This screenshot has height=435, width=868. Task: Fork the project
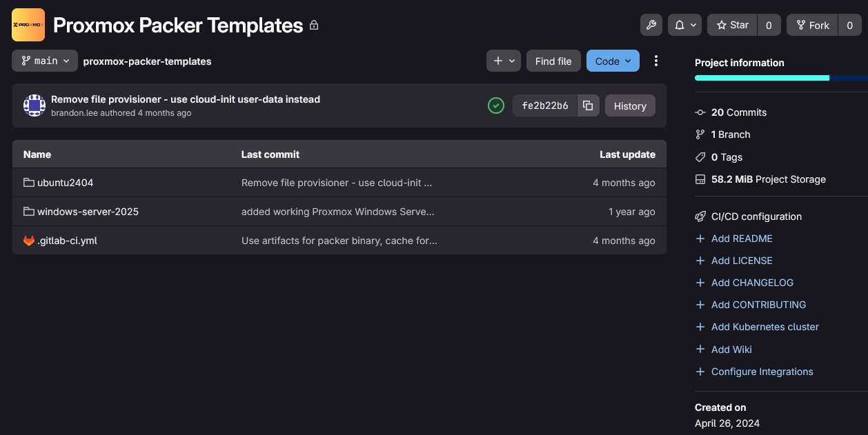[812, 25]
